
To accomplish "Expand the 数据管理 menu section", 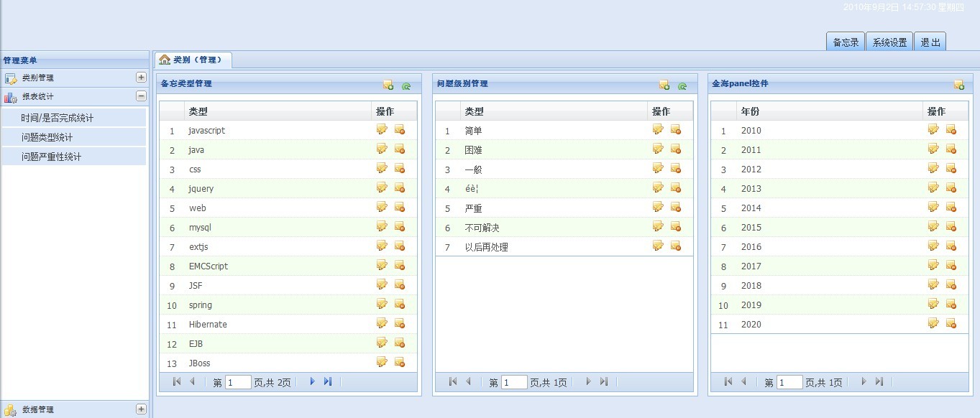I will pyautogui.click(x=141, y=409).
